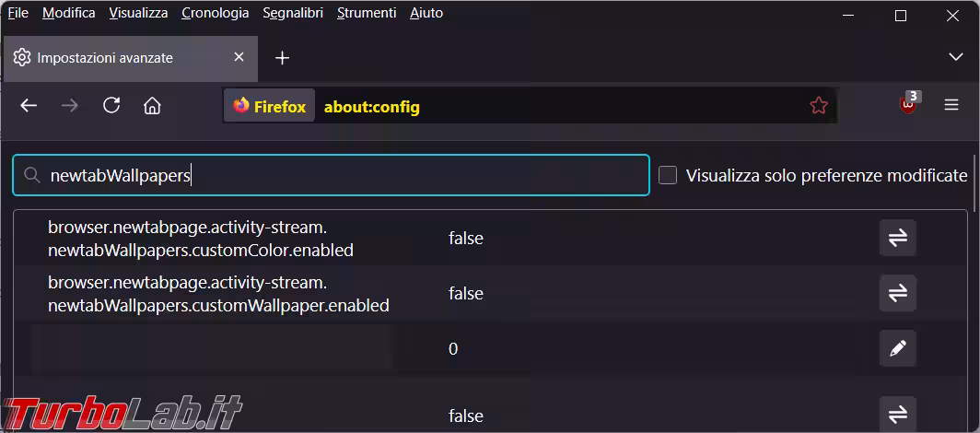The width and height of the screenshot is (980, 433).
Task: Enable Visualizza solo preferenze modificate checkbox
Action: click(x=668, y=175)
